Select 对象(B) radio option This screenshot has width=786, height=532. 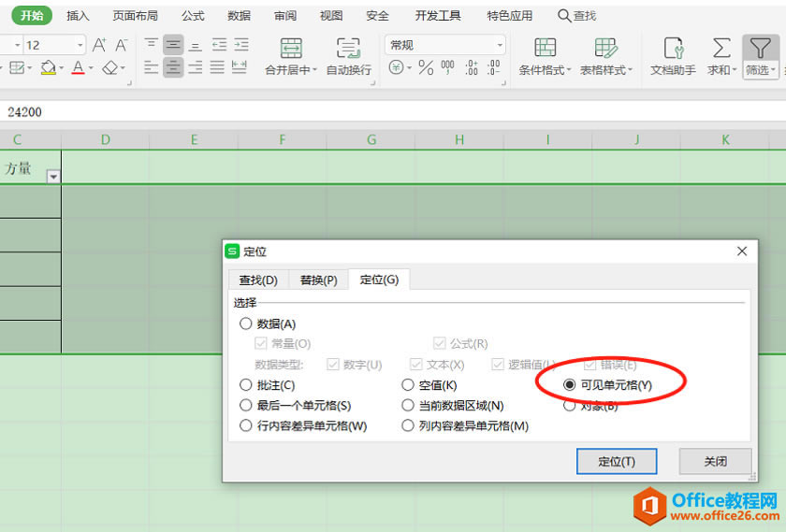point(570,405)
